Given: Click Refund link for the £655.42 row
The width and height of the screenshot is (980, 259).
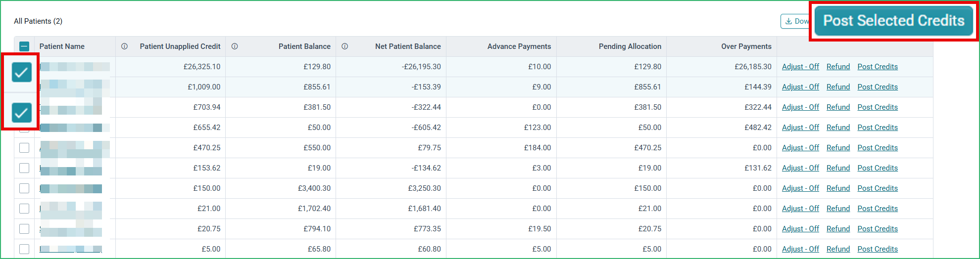Looking at the screenshot, I should tap(838, 128).
